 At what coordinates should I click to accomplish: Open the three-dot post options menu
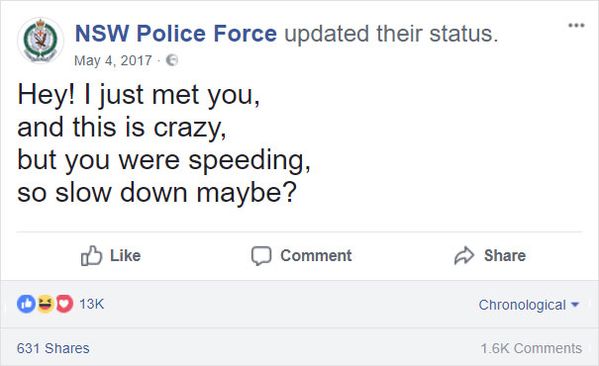pyautogui.click(x=576, y=25)
